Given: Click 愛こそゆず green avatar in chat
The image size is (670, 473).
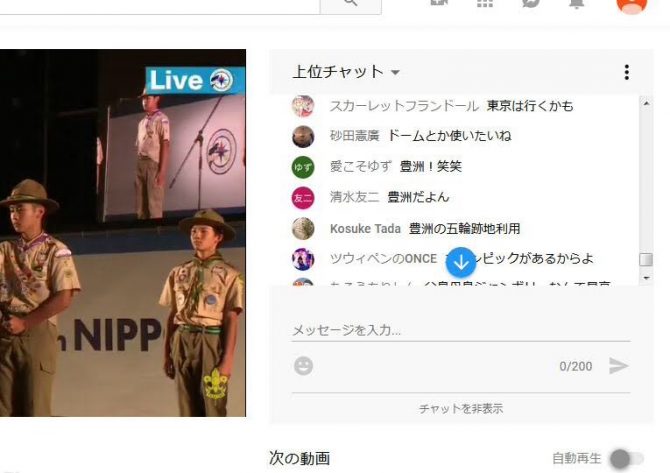Looking at the screenshot, I should pos(303,167).
